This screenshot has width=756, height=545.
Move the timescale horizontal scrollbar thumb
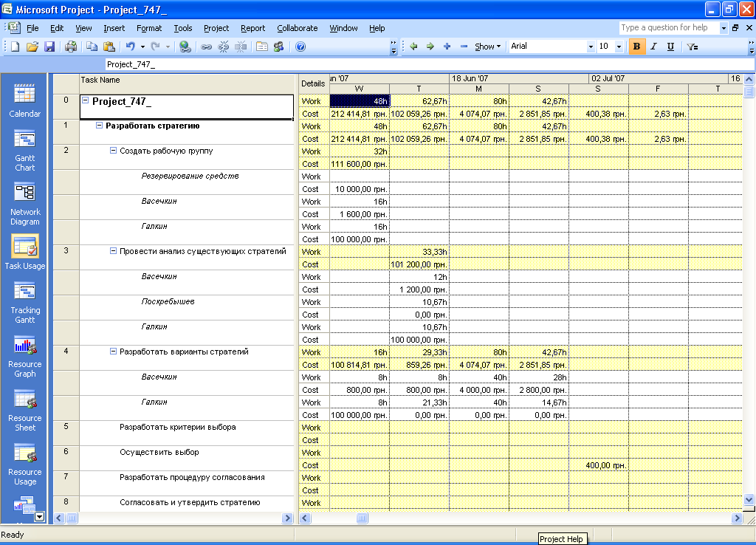[362, 518]
